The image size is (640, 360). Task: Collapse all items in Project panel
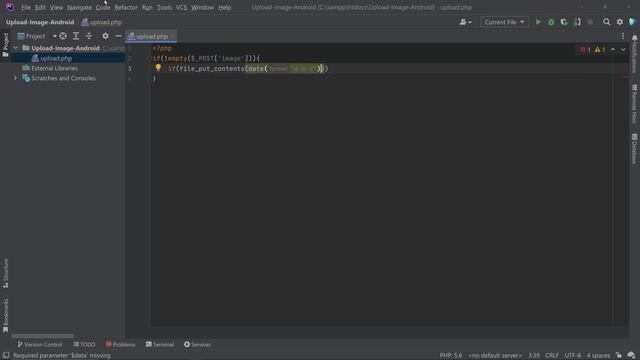89,36
